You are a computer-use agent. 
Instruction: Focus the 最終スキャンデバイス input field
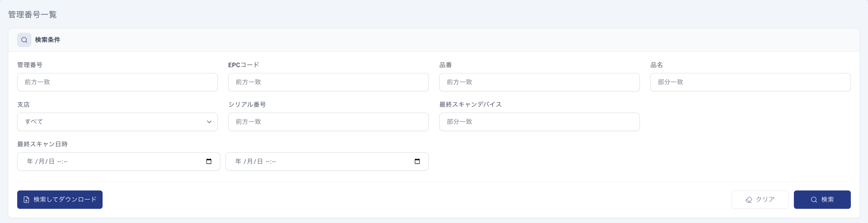(539, 122)
